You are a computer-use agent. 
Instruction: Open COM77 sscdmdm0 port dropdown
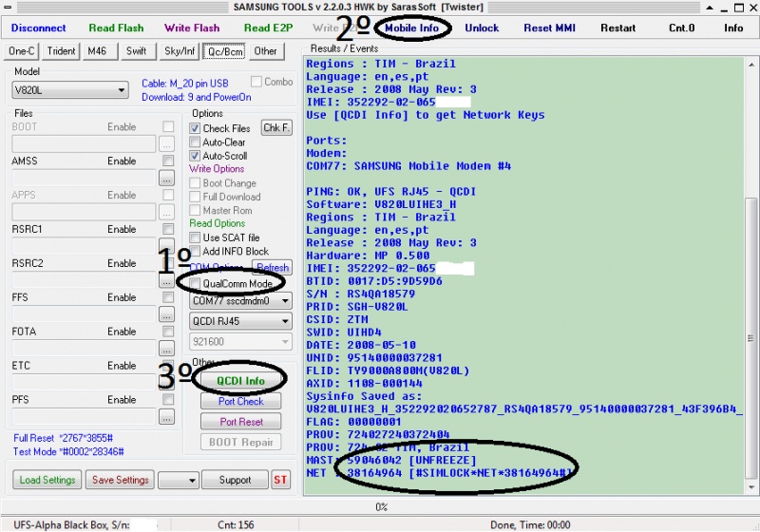pos(240,301)
